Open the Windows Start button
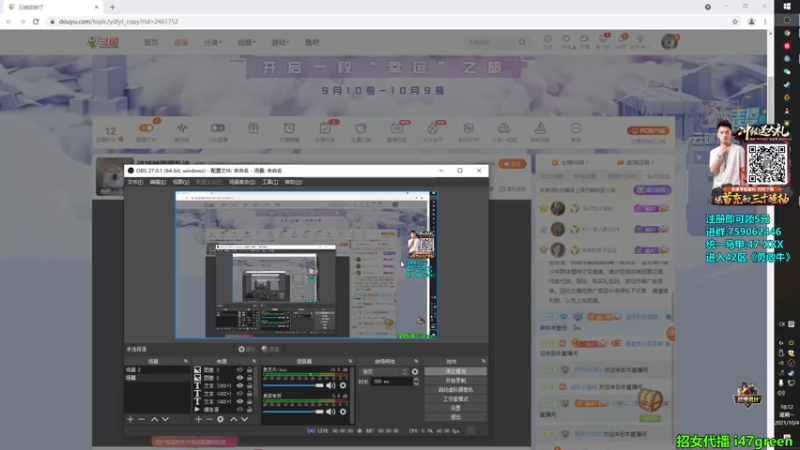Viewport: 800px width, 450px height. [x=787, y=6]
